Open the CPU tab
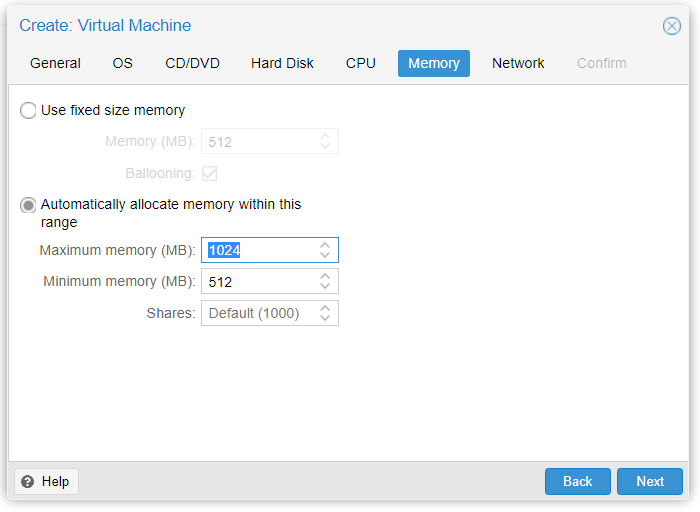 click(361, 63)
